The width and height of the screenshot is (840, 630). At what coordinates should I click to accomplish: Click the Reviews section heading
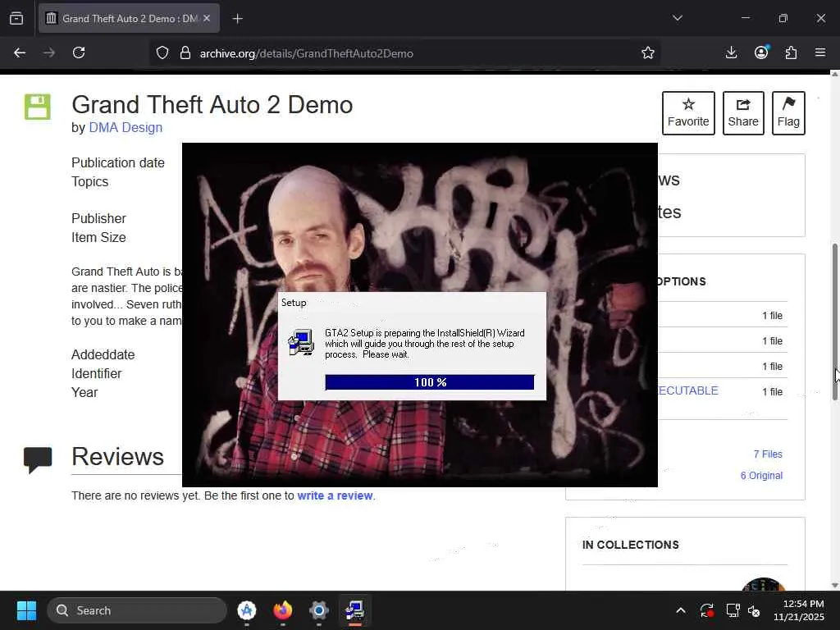click(x=117, y=456)
